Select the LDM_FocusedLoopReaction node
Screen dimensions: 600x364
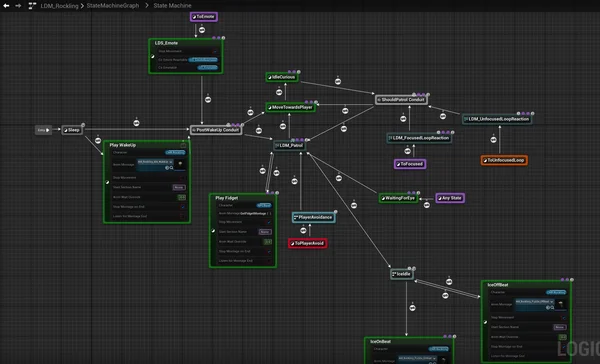click(419, 138)
